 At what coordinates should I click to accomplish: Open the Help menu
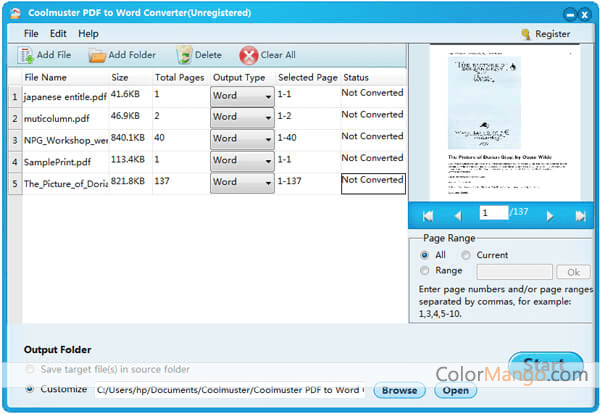pyautogui.click(x=88, y=34)
